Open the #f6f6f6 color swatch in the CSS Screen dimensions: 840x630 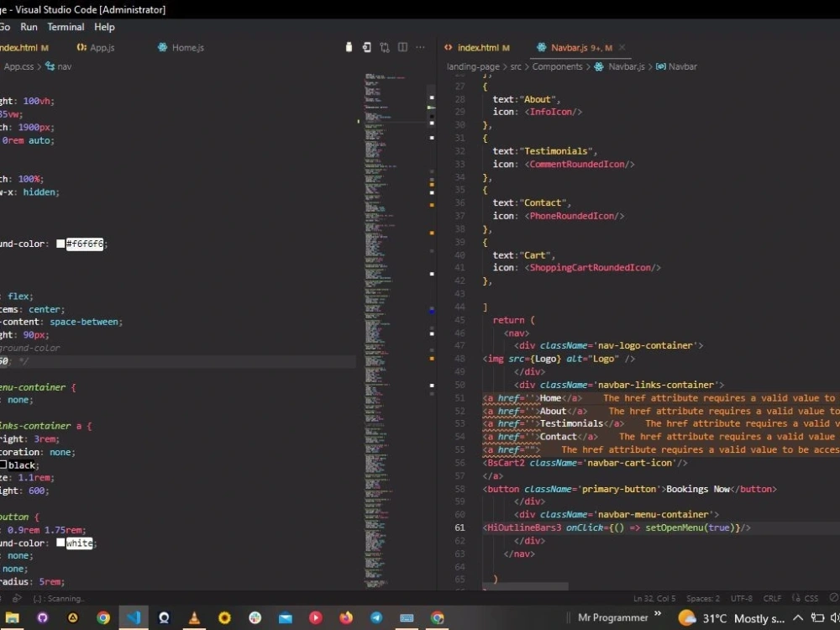[x=60, y=244]
